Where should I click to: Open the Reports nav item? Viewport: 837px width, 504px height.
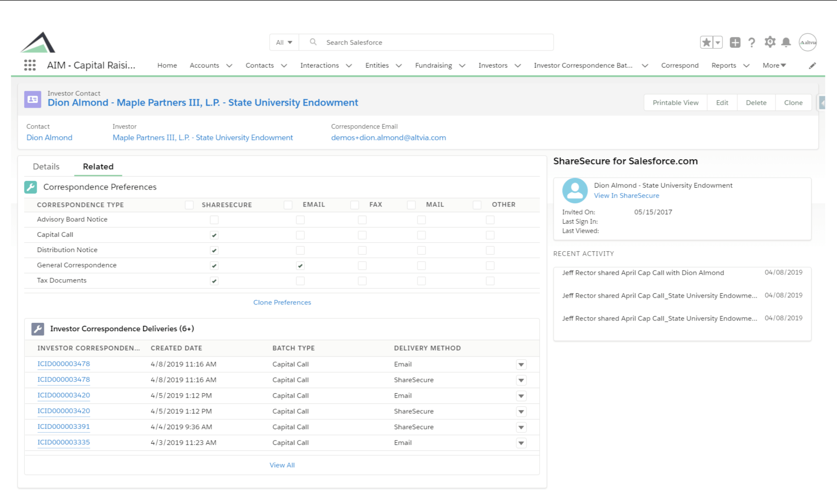[723, 65]
